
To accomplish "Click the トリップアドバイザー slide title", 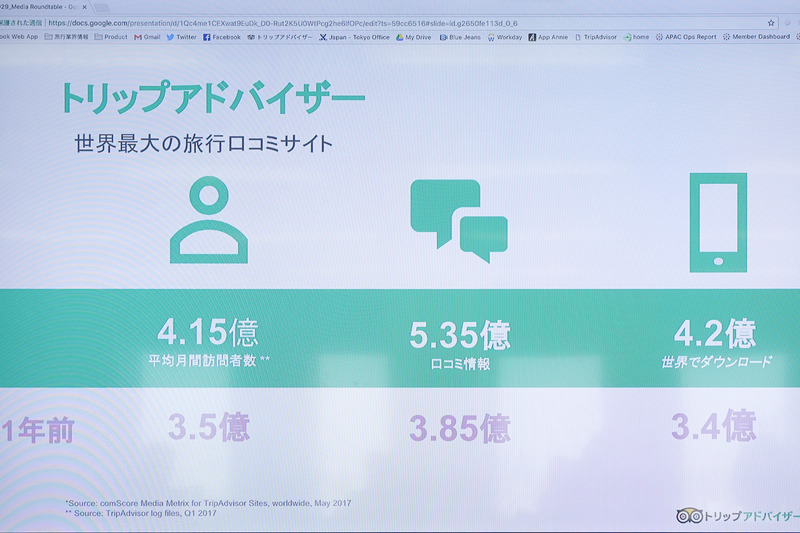I will 213,97.
